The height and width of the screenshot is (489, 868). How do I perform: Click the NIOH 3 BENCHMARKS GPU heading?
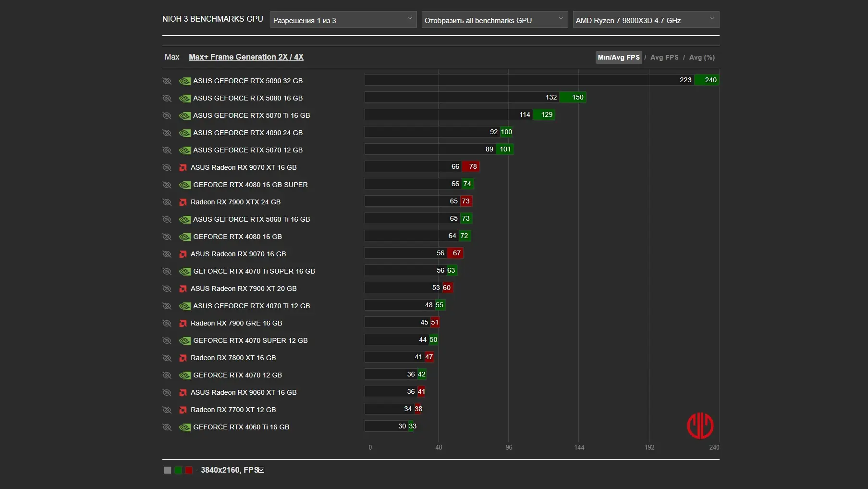213,19
